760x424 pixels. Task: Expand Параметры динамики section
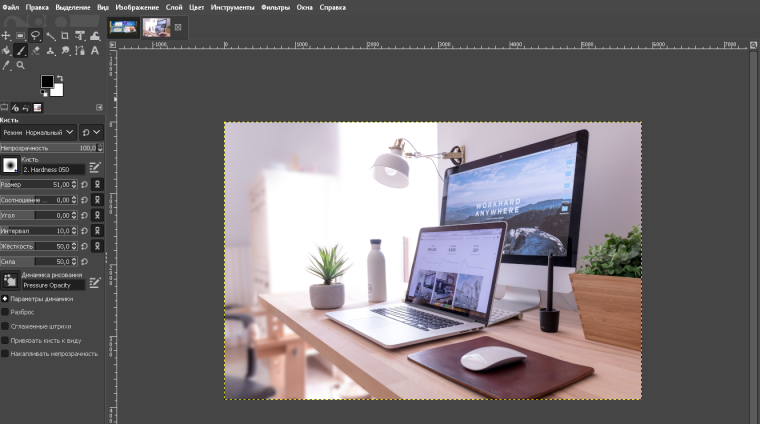coord(5,298)
